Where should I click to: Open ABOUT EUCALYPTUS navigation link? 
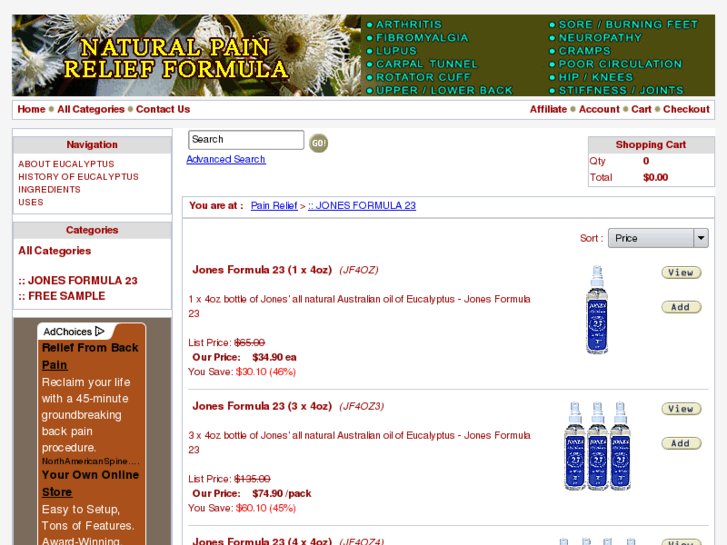[66, 164]
